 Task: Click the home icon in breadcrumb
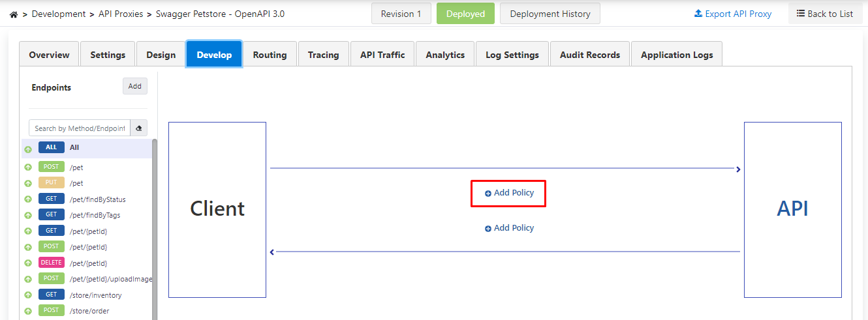click(14, 14)
